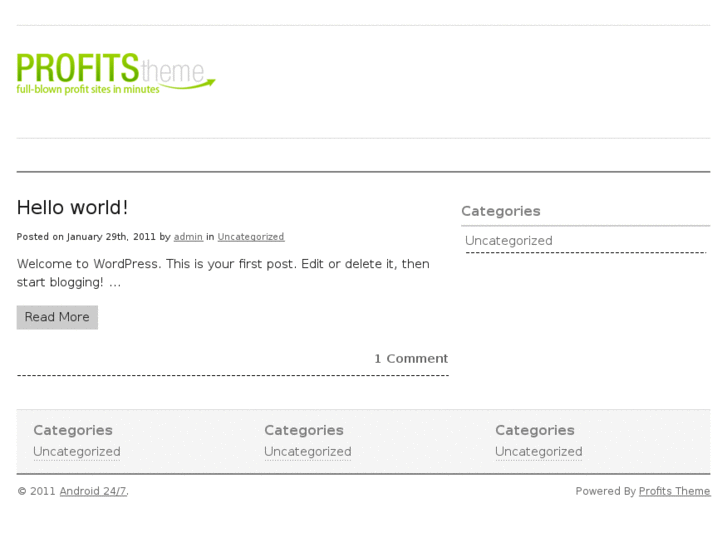
Task: Click the post date January 29th, 2011
Action: pyautogui.click(x=111, y=237)
